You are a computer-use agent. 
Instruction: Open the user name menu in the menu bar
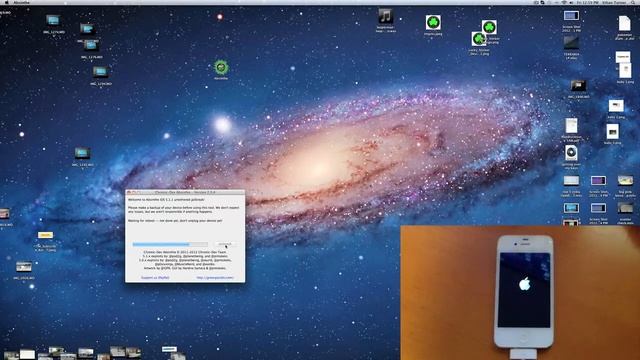pos(614,2)
